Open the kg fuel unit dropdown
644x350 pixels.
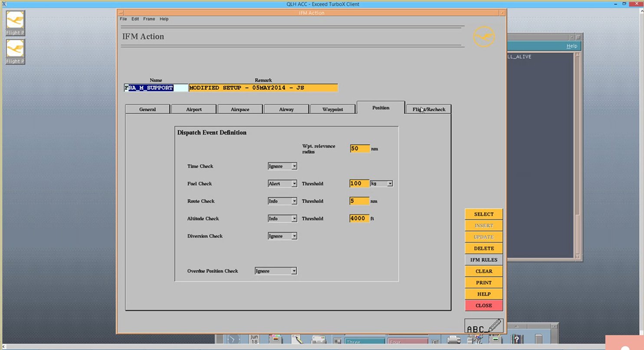click(x=381, y=184)
